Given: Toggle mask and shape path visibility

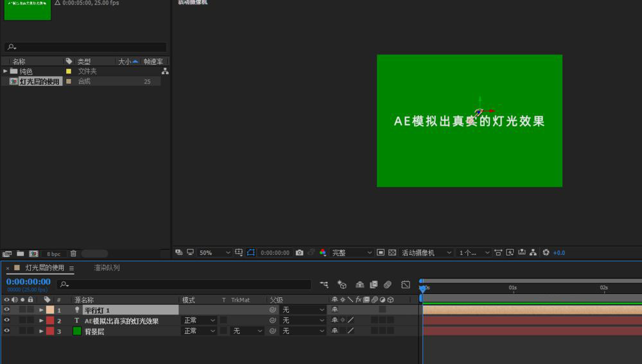Looking at the screenshot, I should coord(250,252).
